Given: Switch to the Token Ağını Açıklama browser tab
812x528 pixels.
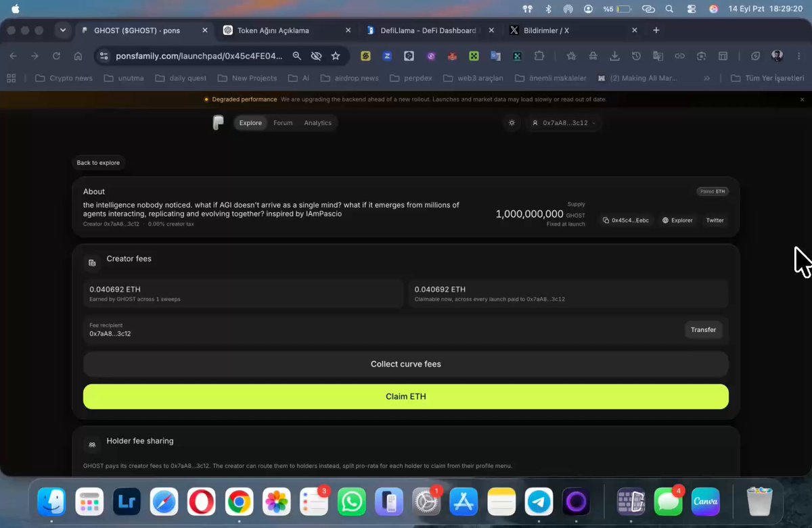Looking at the screenshot, I should tap(287, 30).
